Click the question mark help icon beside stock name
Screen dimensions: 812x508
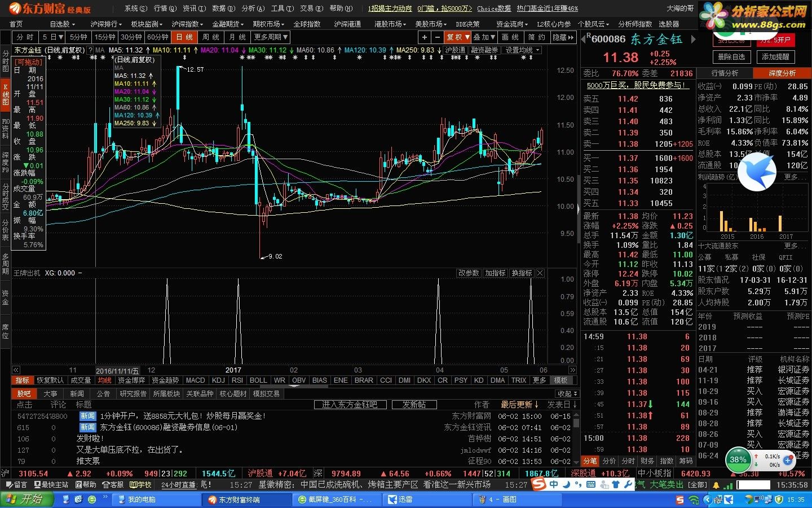(90, 50)
